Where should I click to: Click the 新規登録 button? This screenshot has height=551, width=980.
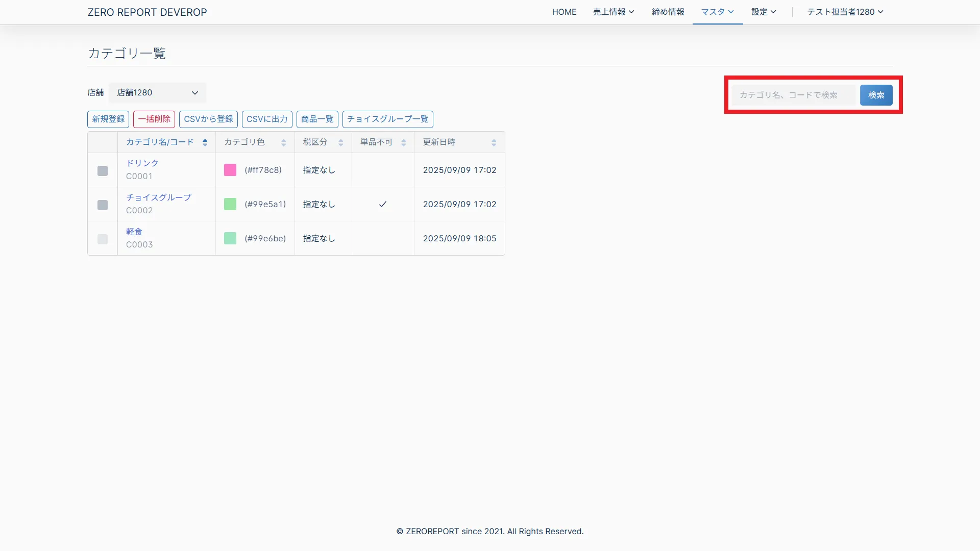108,119
